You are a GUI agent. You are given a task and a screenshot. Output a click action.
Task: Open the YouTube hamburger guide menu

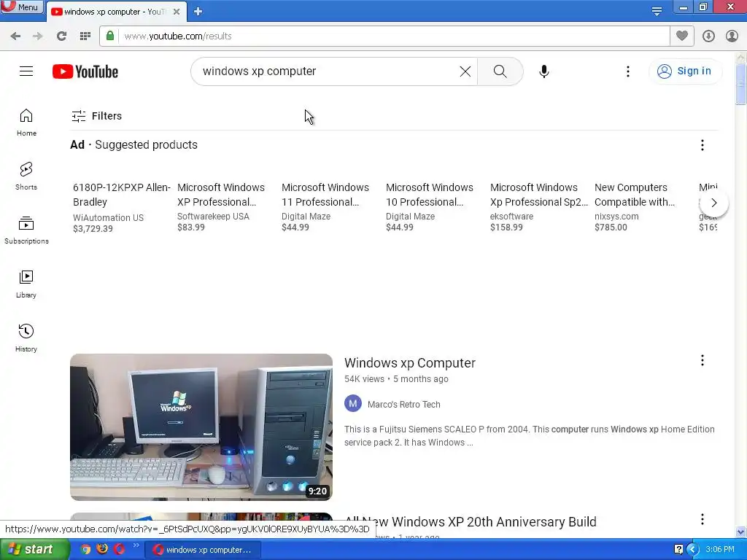pyautogui.click(x=26, y=71)
